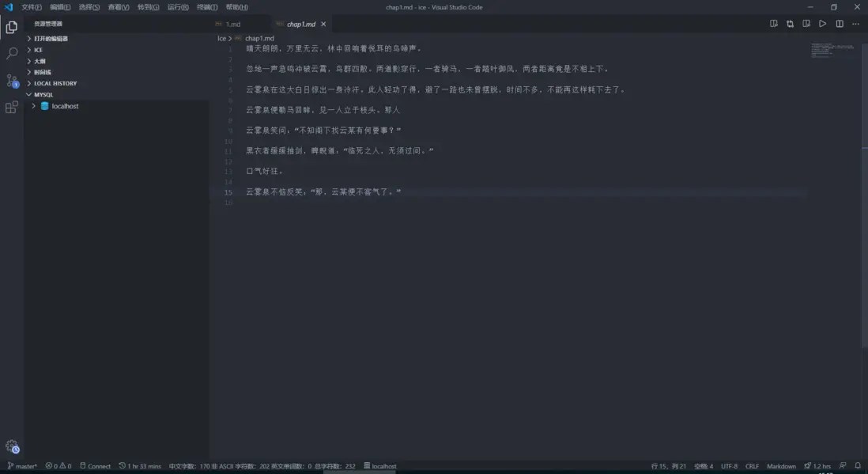The height and width of the screenshot is (474, 868).
Task: Click Connect in the status bar
Action: point(95,466)
